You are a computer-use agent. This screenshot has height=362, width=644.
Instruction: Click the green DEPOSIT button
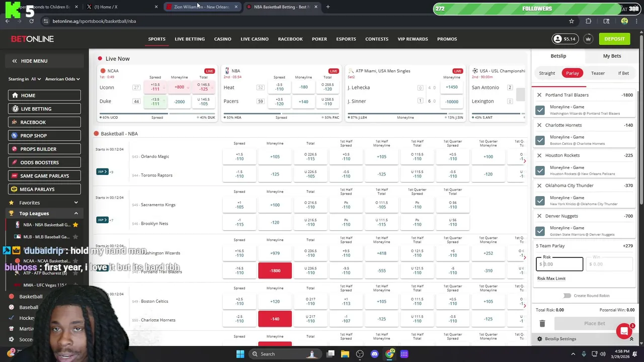[614, 39]
